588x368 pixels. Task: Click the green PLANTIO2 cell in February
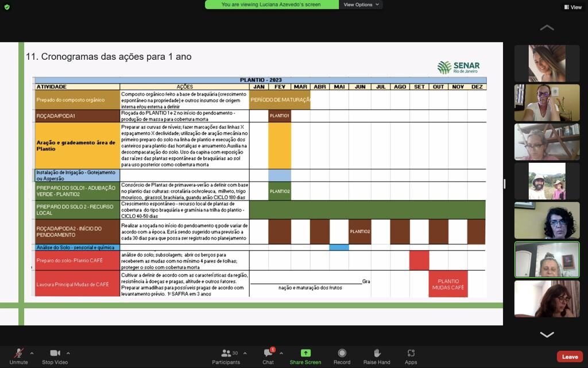pos(280,191)
